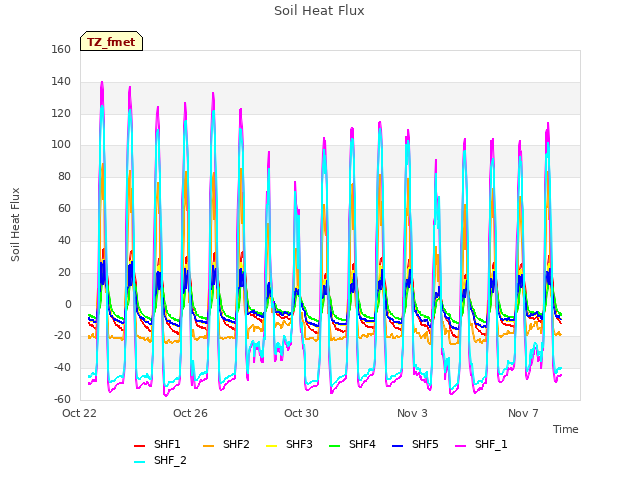Toggle the SHF2 legend entry
The image size is (640, 480).
[x=226, y=444]
